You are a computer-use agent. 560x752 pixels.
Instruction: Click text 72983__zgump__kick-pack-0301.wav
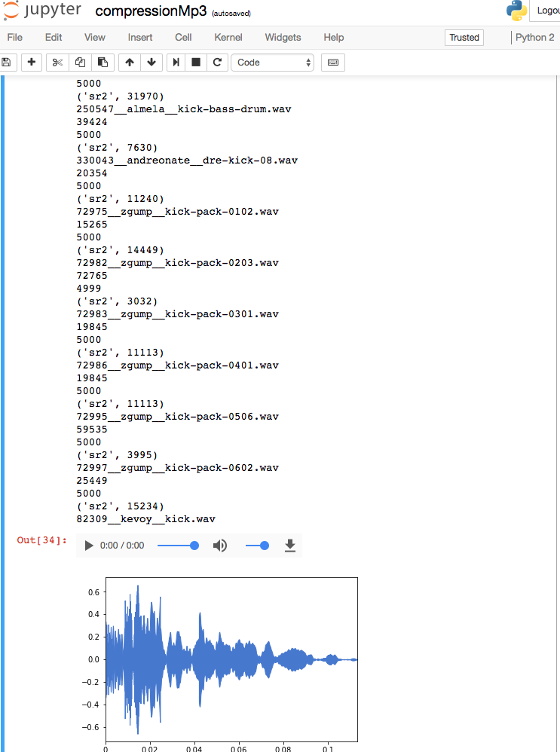(x=178, y=315)
